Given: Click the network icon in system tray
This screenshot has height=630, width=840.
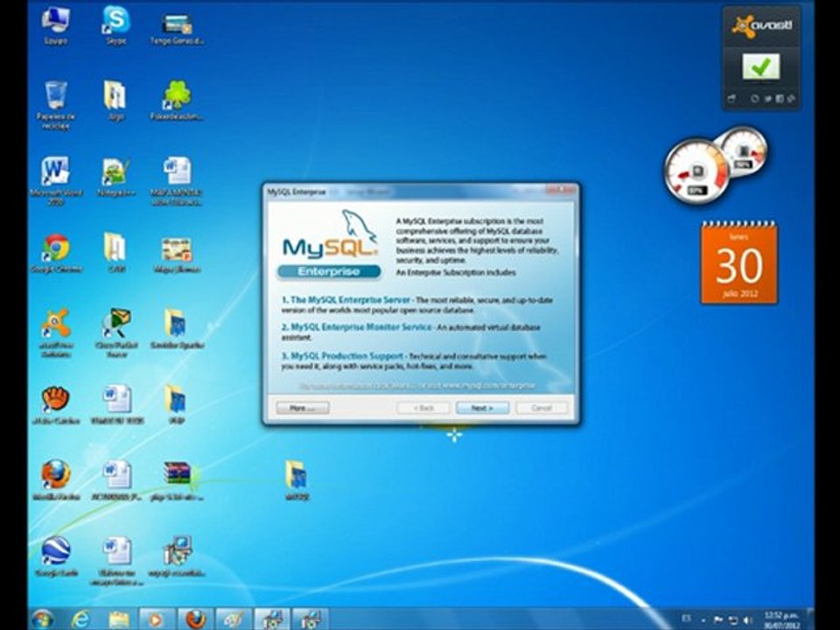Looking at the screenshot, I should pos(733,619).
